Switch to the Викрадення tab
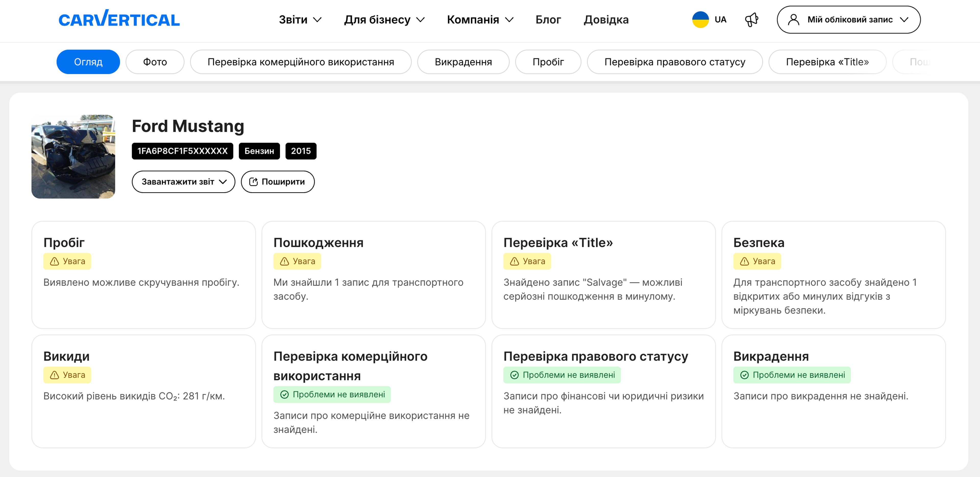This screenshot has width=980, height=477. click(x=463, y=62)
